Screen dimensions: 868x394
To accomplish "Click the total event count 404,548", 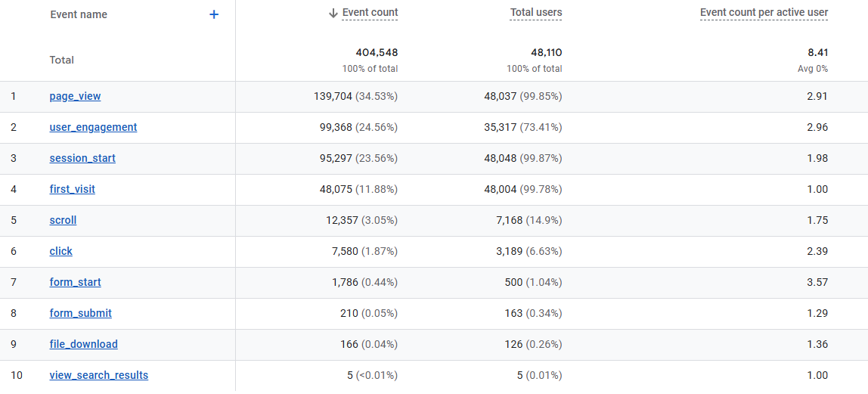I will click(377, 53).
